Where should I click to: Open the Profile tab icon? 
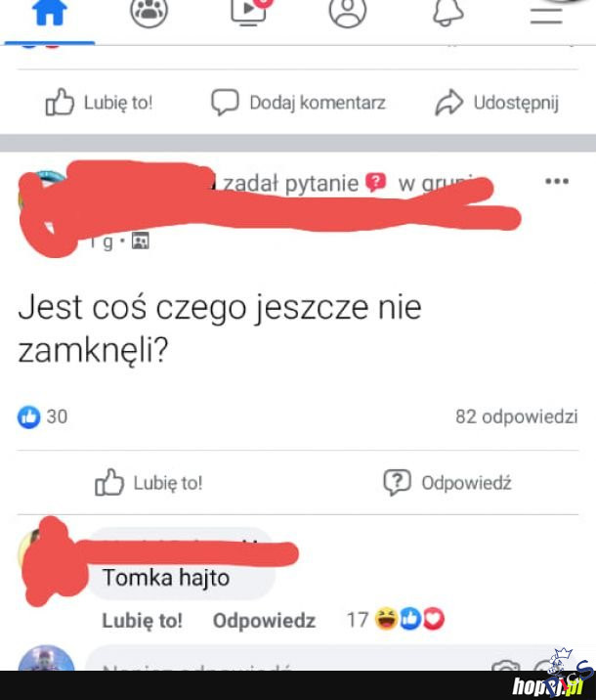coord(348,14)
